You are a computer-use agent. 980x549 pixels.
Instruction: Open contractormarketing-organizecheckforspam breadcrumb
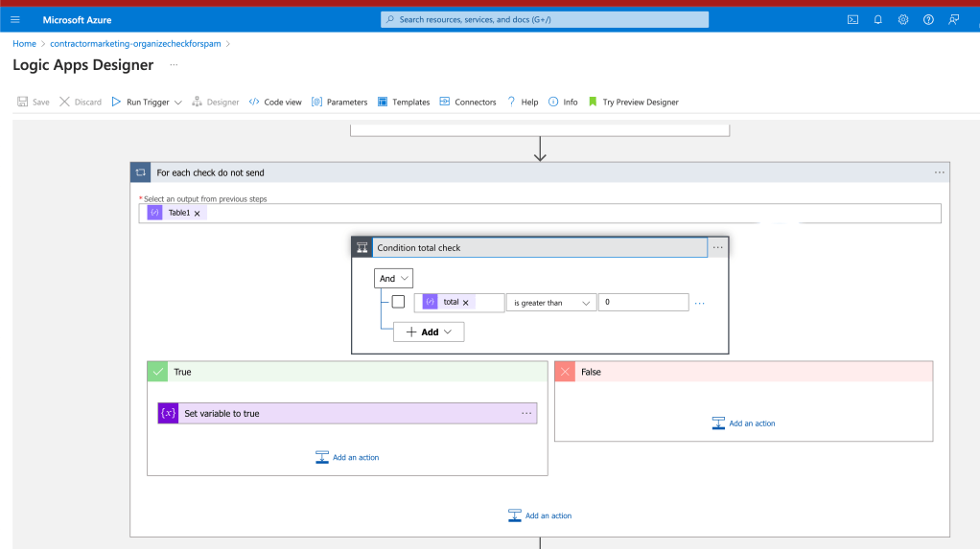(135, 44)
